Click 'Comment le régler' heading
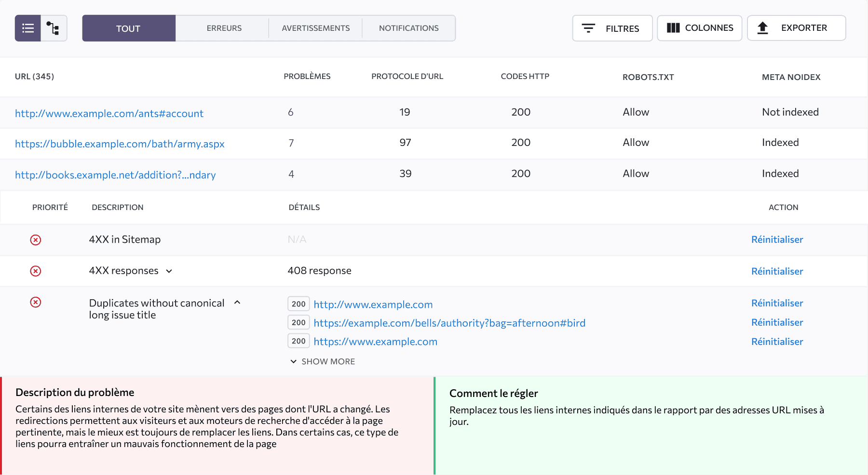 (x=494, y=393)
